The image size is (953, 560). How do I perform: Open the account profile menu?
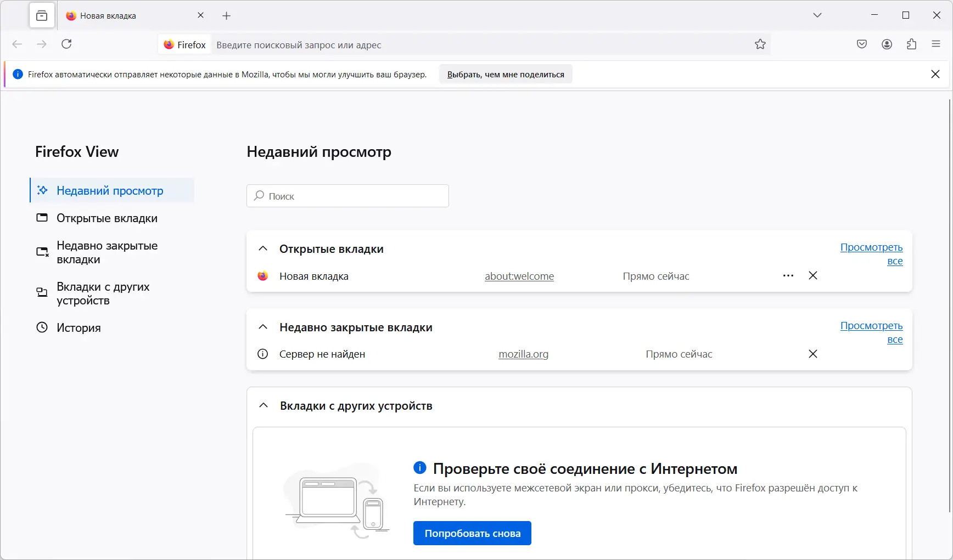(887, 44)
